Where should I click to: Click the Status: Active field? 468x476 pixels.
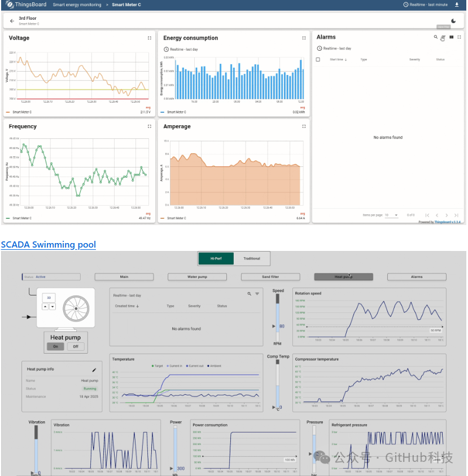51,277
